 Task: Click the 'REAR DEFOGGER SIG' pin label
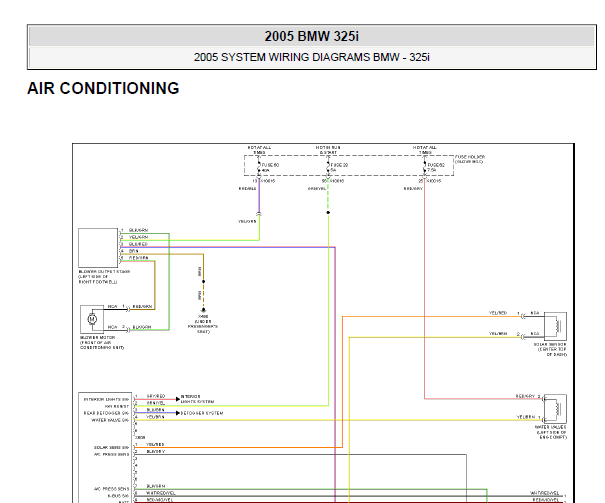(106, 413)
